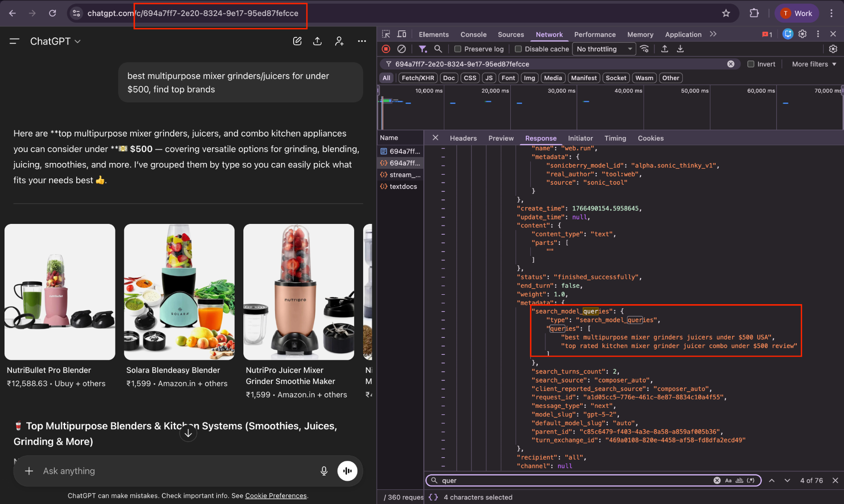Screen dimensions: 844x504
Task: Toggle the device emulation icon
Action: tap(402, 34)
